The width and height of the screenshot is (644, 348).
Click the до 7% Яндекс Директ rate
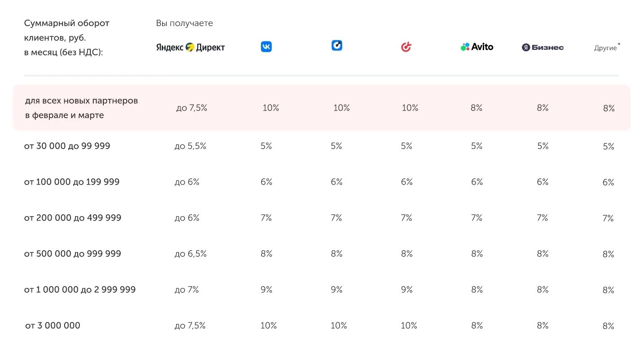pyautogui.click(x=187, y=290)
